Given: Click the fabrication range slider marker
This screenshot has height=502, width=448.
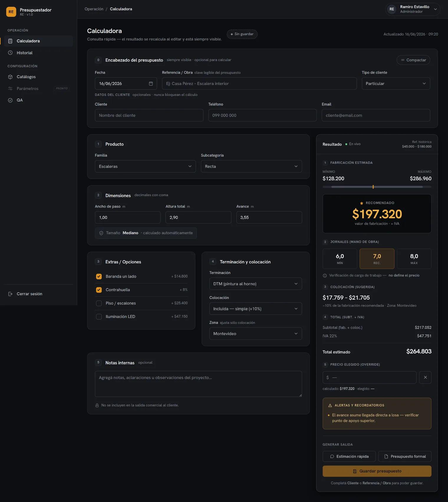Looking at the screenshot, I should tap(373, 187).
